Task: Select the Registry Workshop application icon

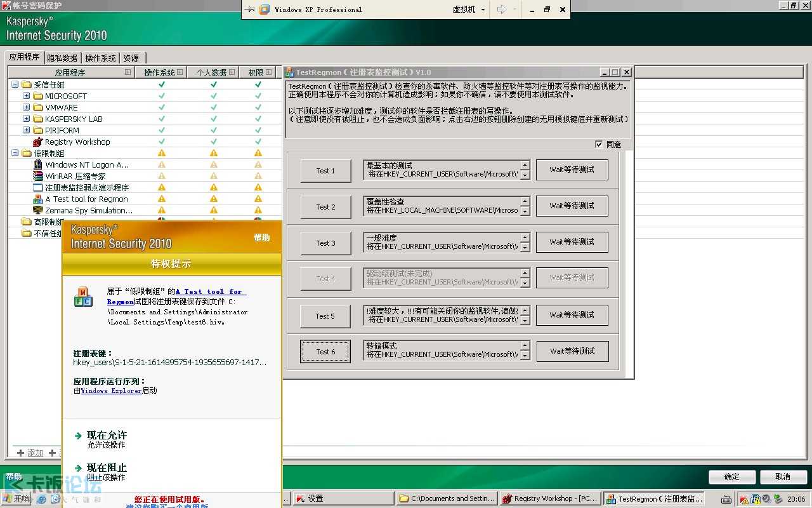Action: click(37, 142)
